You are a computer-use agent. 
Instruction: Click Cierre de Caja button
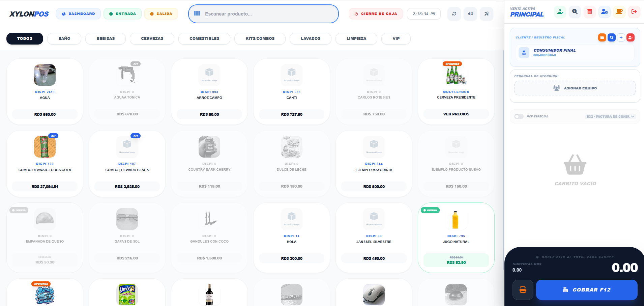(376, 14)
